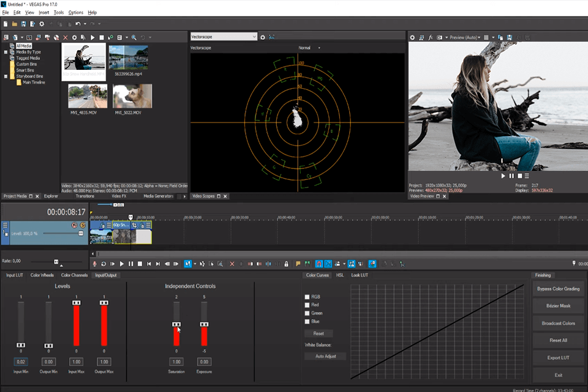The height and width of the screenshot is (392, 588).
Task: Click the record microphone button in the transport
Action: (94, 264)
